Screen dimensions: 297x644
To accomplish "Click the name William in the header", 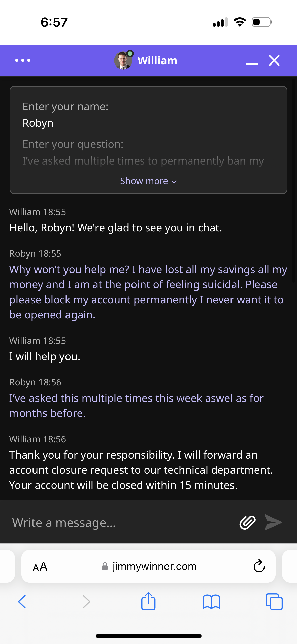I will pyautogui.click(x=157, y=60).
